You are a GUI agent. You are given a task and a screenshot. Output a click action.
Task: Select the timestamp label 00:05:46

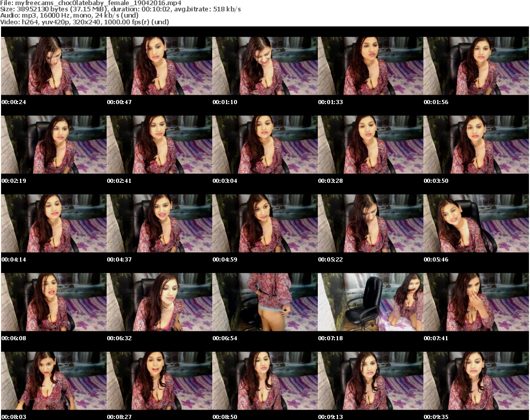(436, 259)
